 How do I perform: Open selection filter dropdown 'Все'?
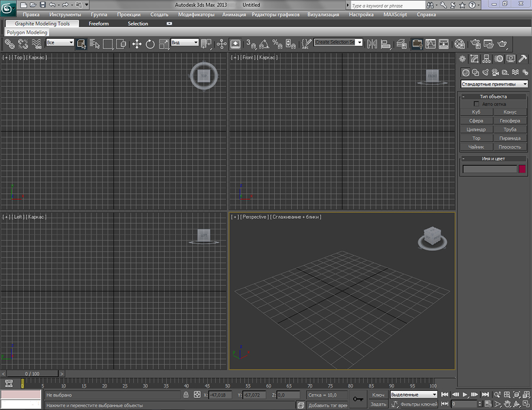tap(60, 43)
